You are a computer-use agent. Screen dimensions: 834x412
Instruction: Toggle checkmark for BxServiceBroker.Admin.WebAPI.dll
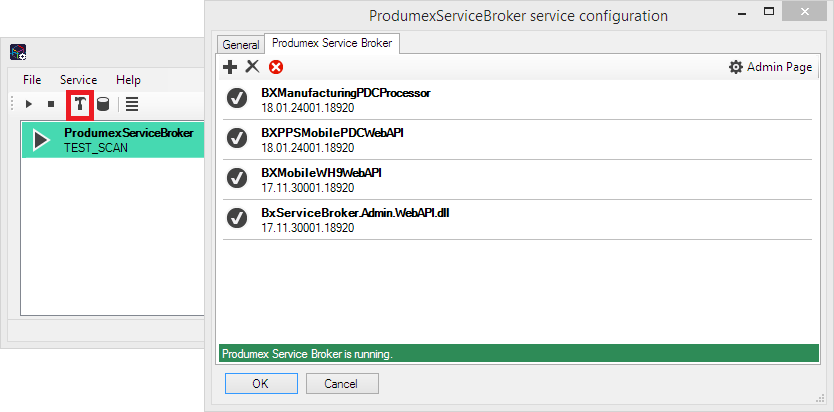[237, 218]
